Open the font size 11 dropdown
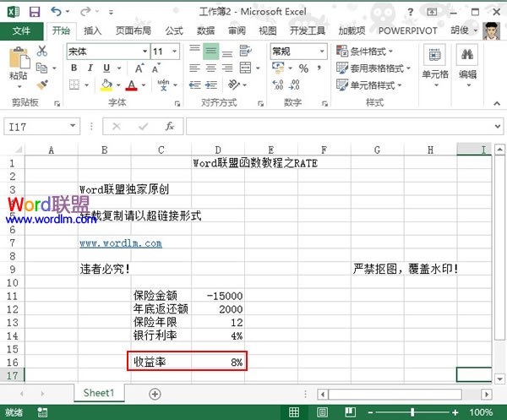Image resolution: width=507 pixels, height=420 pixels. (175, 52)
